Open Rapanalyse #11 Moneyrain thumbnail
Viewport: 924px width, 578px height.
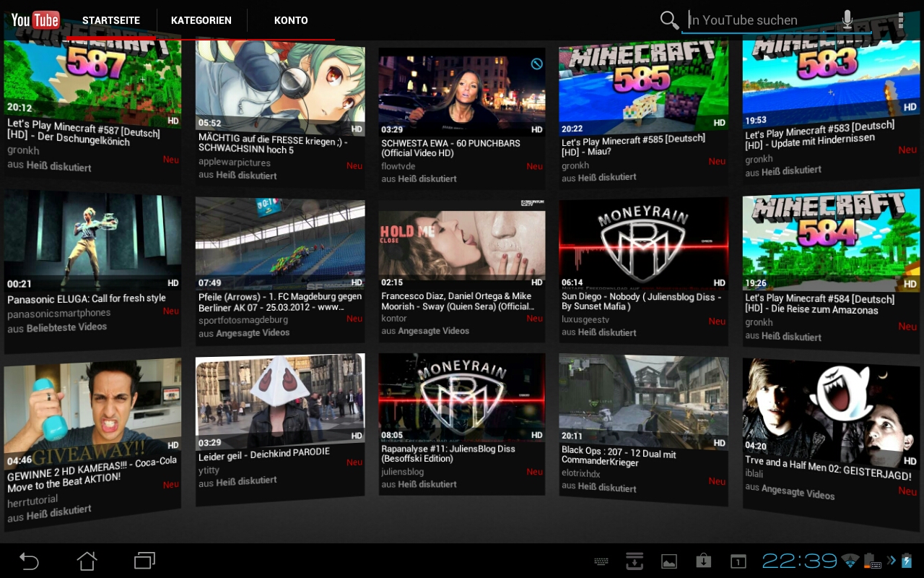pyautogui.click(x=462, y=397)
